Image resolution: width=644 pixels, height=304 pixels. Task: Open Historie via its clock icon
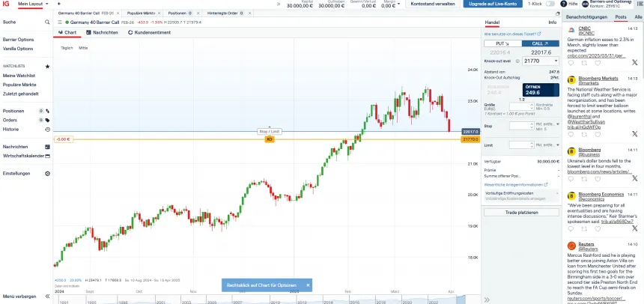point(47,129)
